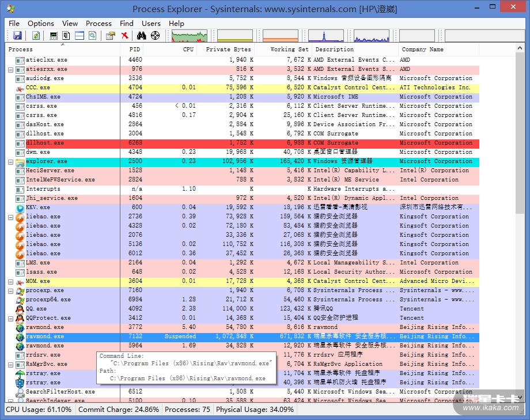Open the Properties toolbar icon
This screenshot has width=530, height=420.
(x=110, y=36)
